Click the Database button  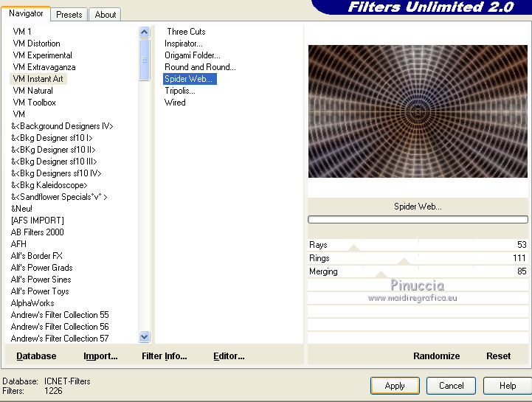(x=36, y=356)
